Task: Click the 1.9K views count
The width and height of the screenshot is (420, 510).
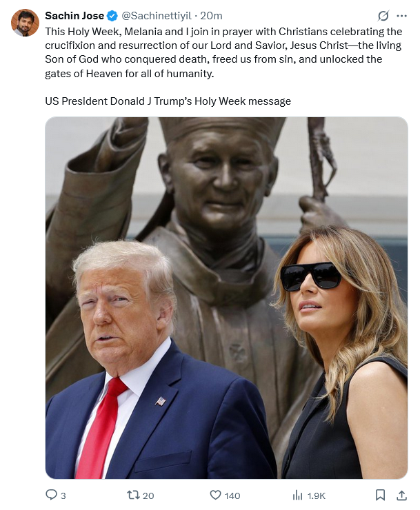Action: coord(316,496)
